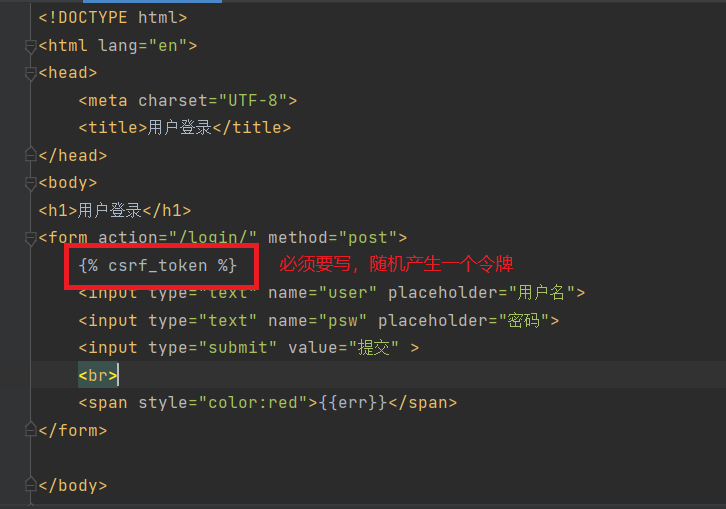This screenshot has width=726, height=509.
Task: Collapse the head section fold marker
Action: click(x=30, y=73)
